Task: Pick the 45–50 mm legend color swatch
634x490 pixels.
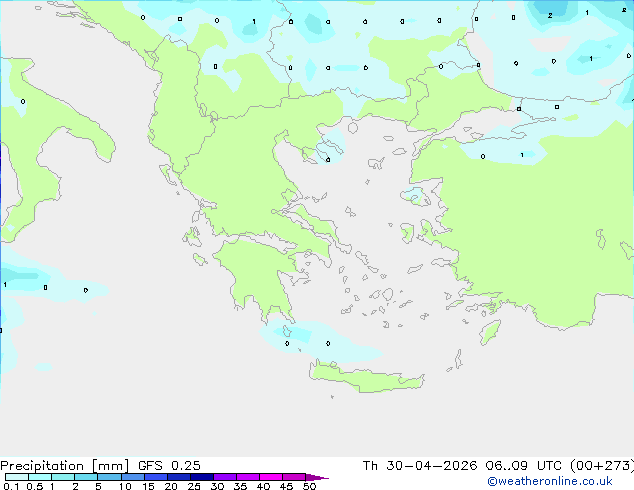Action: [x=294, y=477]
